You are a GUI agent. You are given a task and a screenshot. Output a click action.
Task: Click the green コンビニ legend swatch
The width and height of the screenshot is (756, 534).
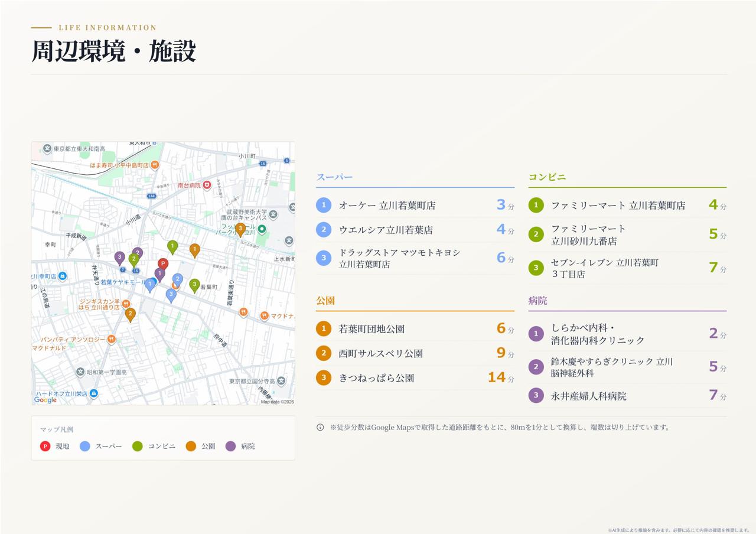(138, 446)
